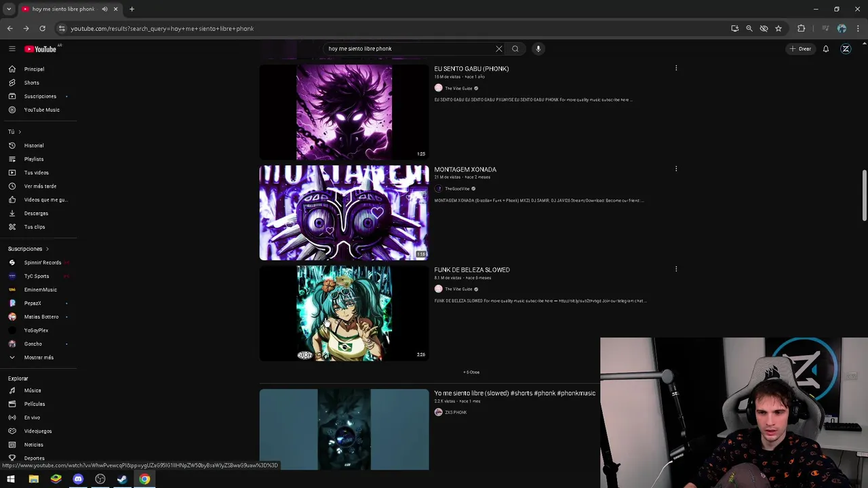
Task: Play the EU SENTO GABU thumbnail
Action: pos(344,112)
